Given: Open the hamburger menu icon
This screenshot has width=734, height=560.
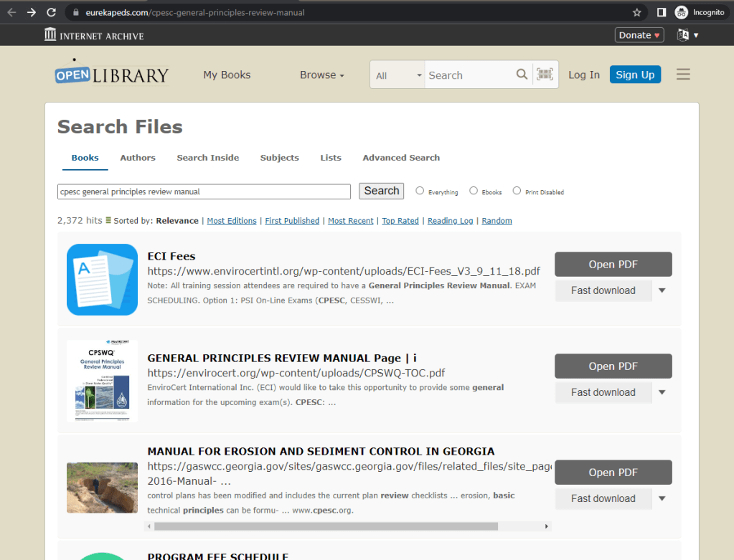Looking at the screenshot, I should click(682, 75).
